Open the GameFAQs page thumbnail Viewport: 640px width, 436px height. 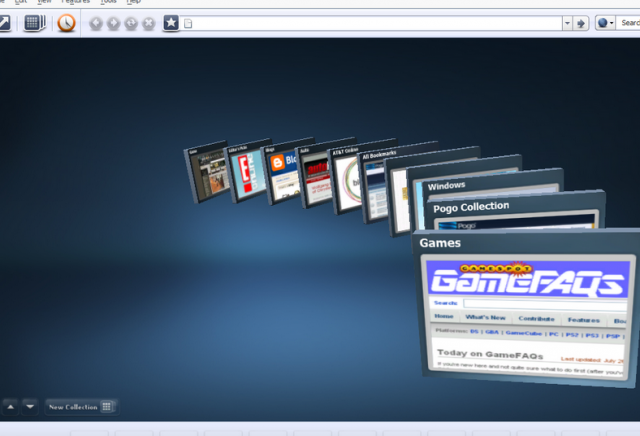click(x=527, y=318)
